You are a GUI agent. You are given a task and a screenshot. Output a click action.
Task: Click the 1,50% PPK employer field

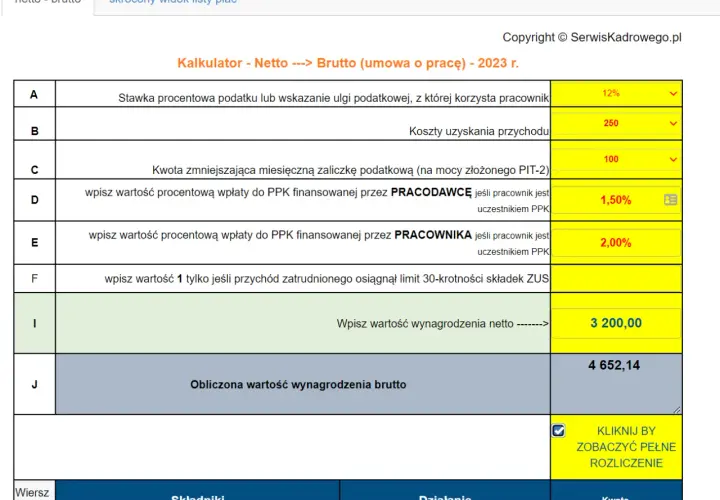[616, 200]
